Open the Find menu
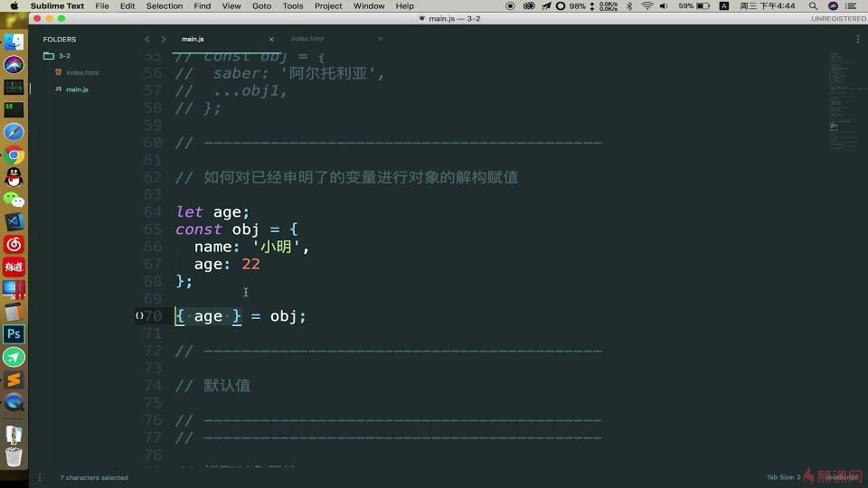The width and height of the screenshot is (868, 488). tap(202, 6)
